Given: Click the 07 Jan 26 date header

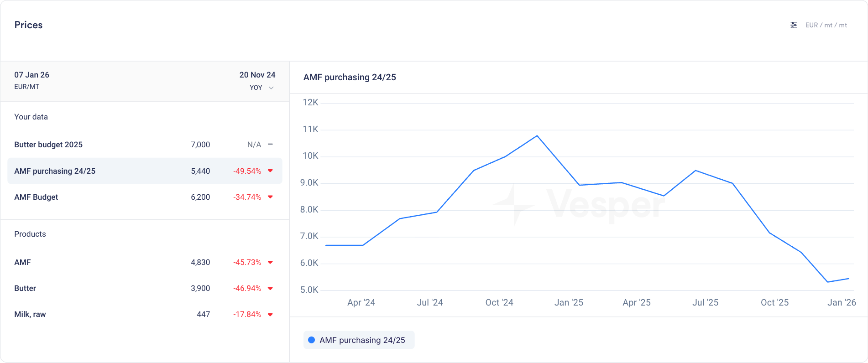Looking at the screenshot, I should click(x=31, y=75).
